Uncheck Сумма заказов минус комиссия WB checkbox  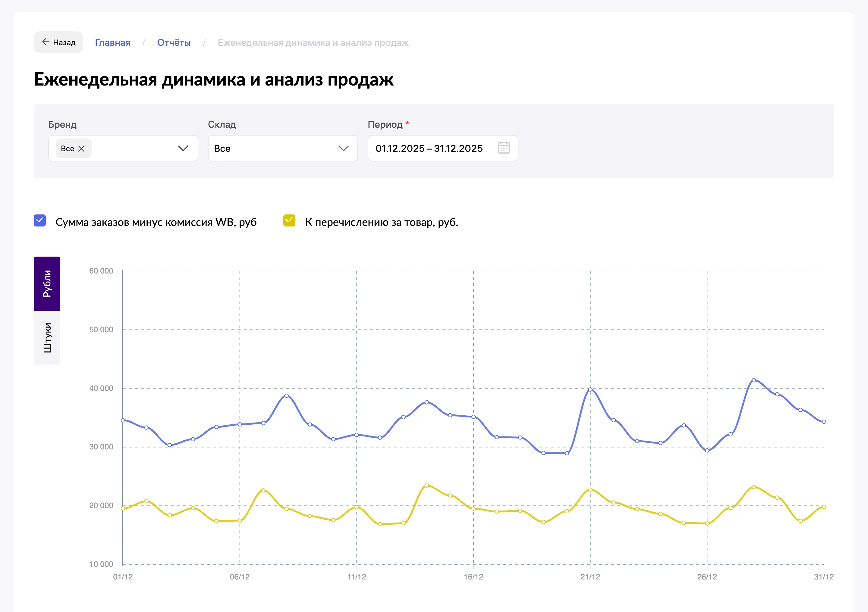pos(40,221)
